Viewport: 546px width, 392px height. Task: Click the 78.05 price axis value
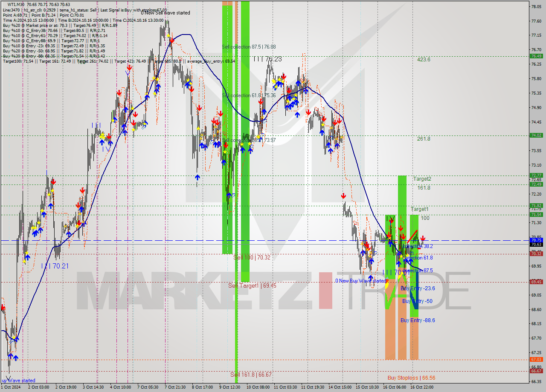[536, 7]
